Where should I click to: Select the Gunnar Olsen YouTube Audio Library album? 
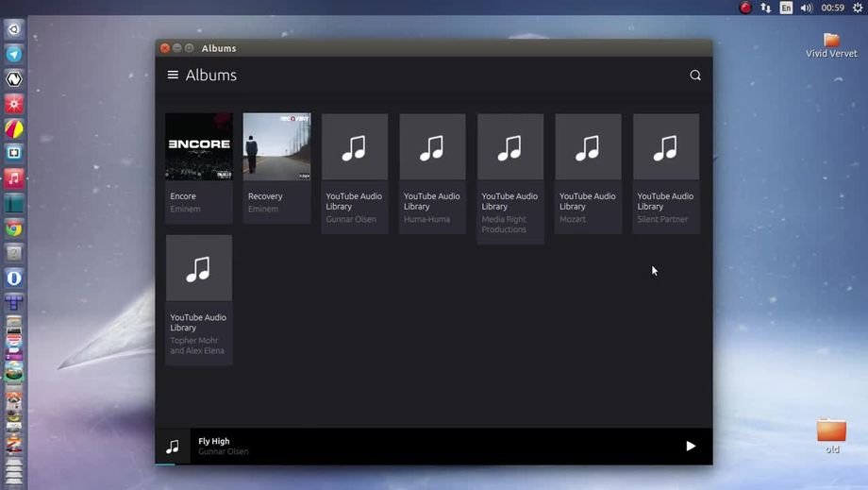pyautogui.click(x=355, y=147)
